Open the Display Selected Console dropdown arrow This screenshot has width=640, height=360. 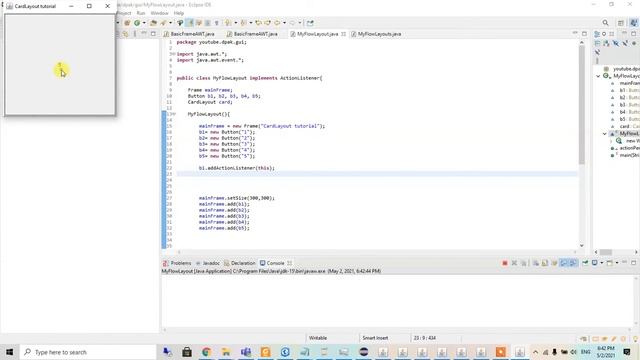601,263
